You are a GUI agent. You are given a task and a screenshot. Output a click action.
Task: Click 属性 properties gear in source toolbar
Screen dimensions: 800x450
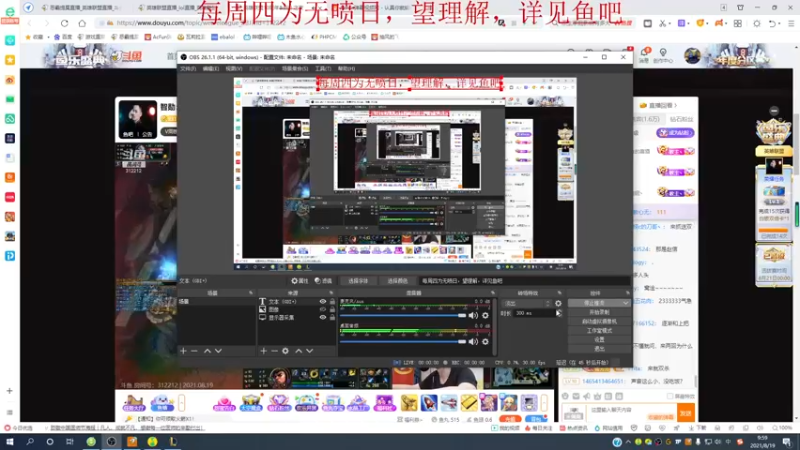pos(299,281)
